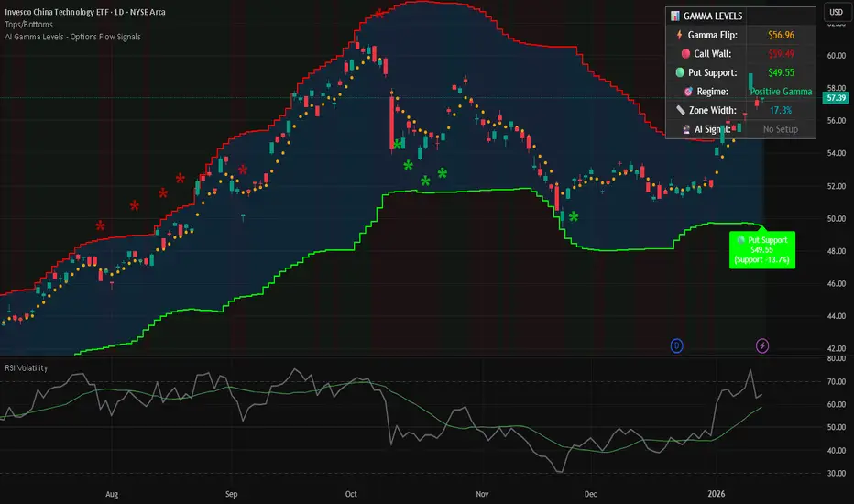Open the USD currency selector
This screenshot has height=504, width=854.
pyautogui.click(x=836, y=12)
